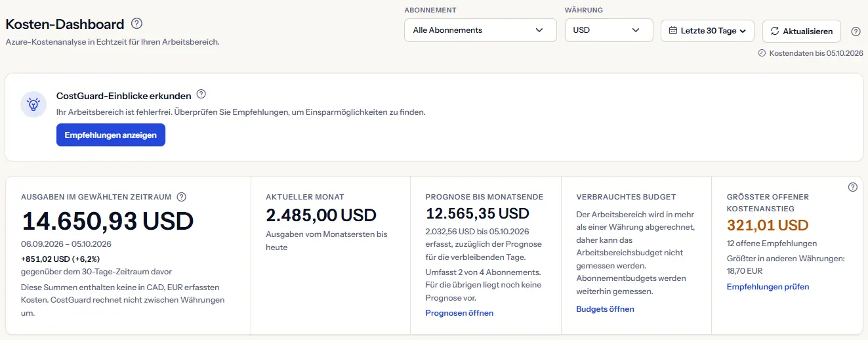Click the Kosten-Dashboard page title
This screenshot has width=868, height=340.
[65, 24]
